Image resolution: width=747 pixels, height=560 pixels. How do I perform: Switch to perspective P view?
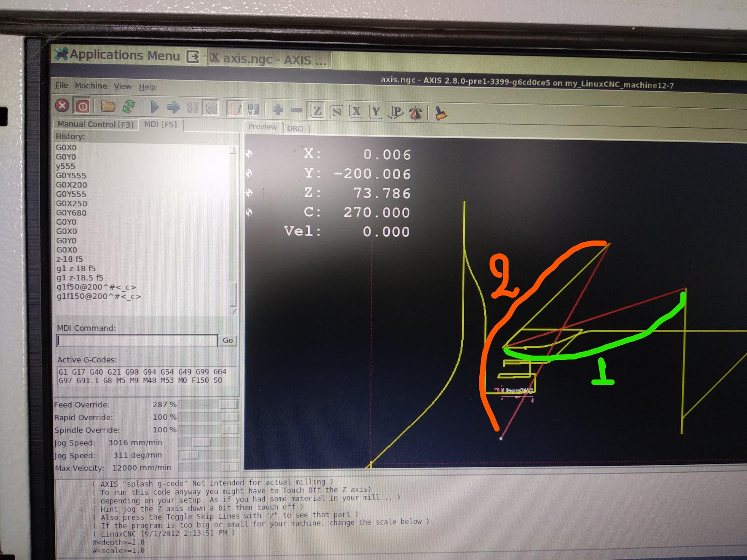click(x=395, y=113)
